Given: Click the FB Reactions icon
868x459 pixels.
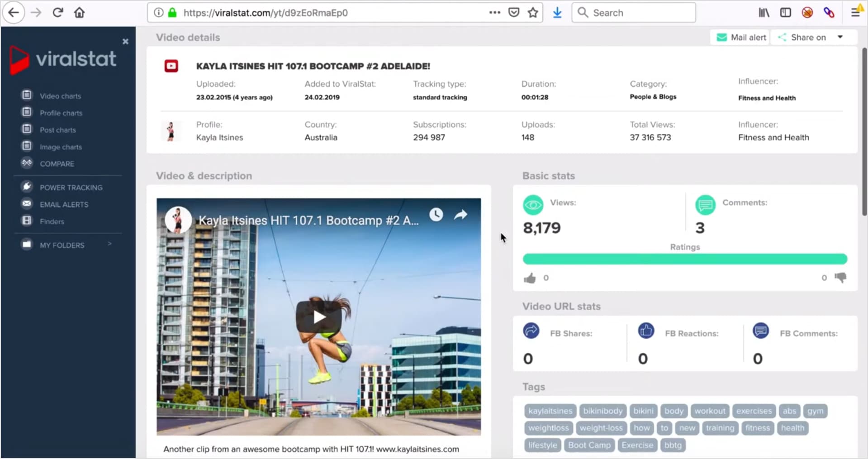Looking at the screenshot, I should tap(646, 331).
